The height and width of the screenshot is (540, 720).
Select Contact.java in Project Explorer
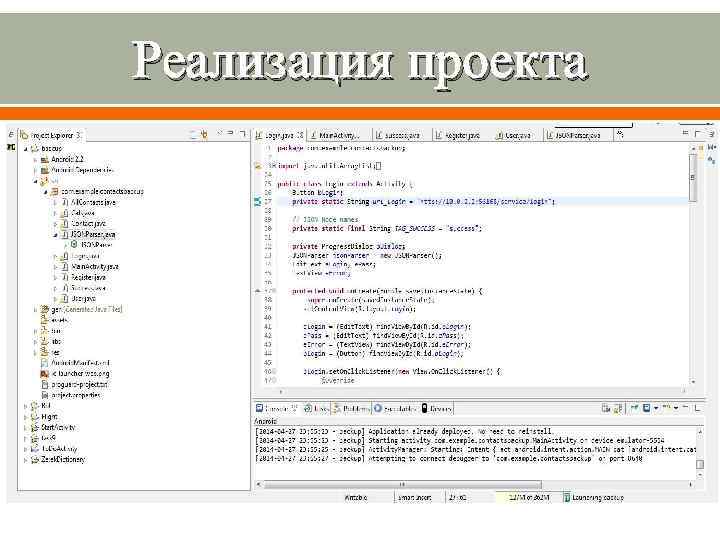pyautogui.click(x=89, y=224)
